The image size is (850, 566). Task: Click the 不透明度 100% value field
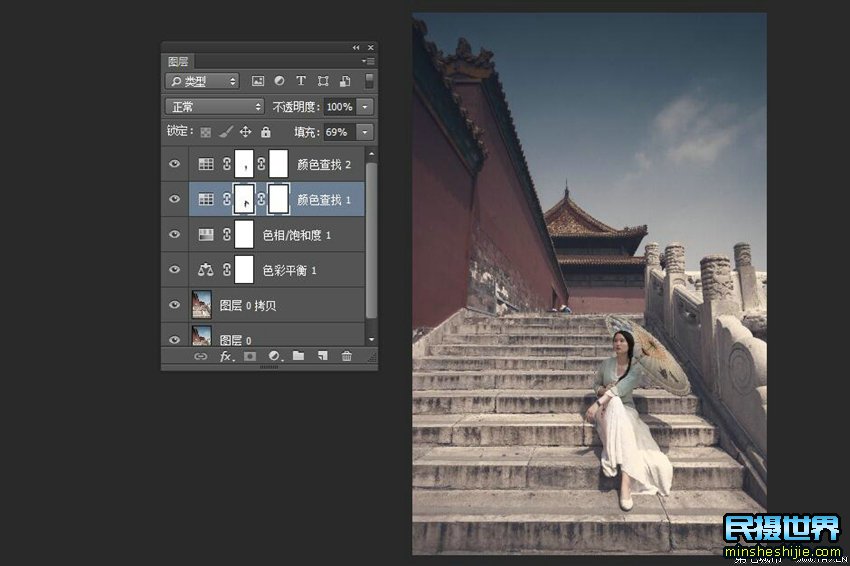[x=340, y=107]
